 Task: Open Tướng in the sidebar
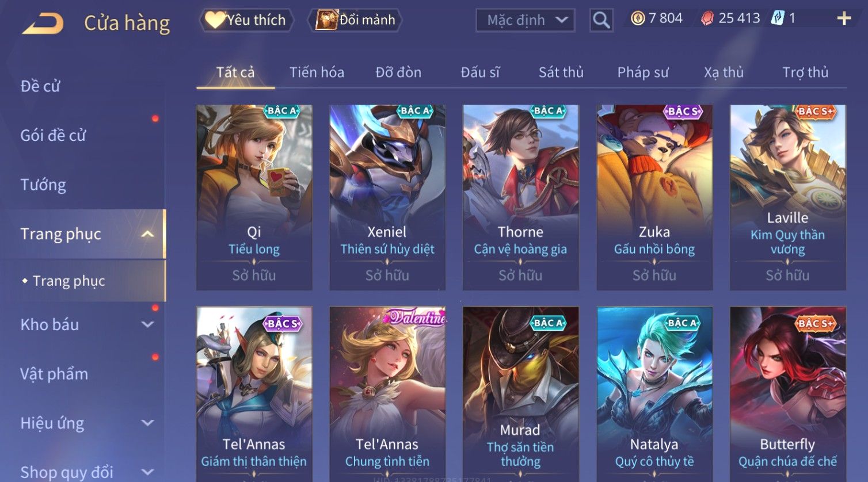(43, 185)
